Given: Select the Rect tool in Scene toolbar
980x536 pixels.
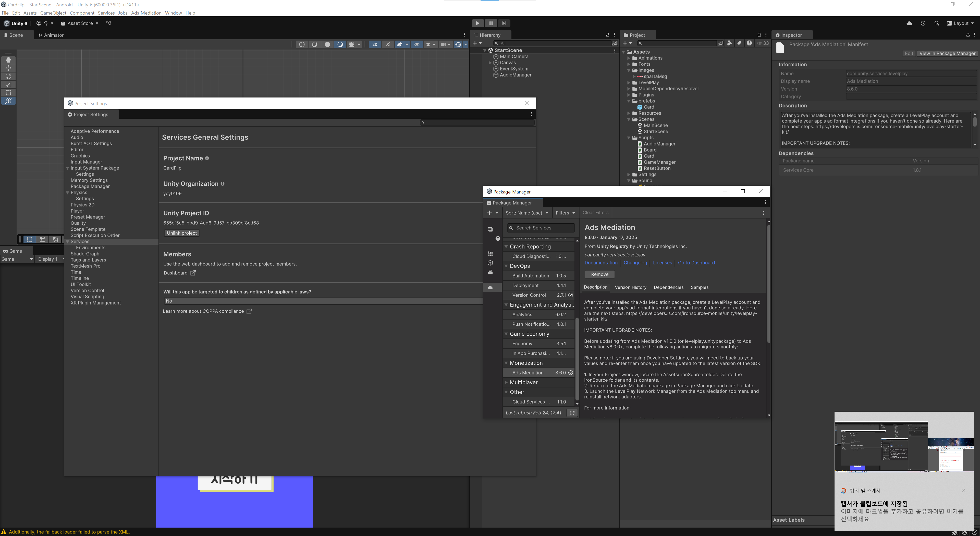Looking at the screenshot, I should (x=8, y=92).
